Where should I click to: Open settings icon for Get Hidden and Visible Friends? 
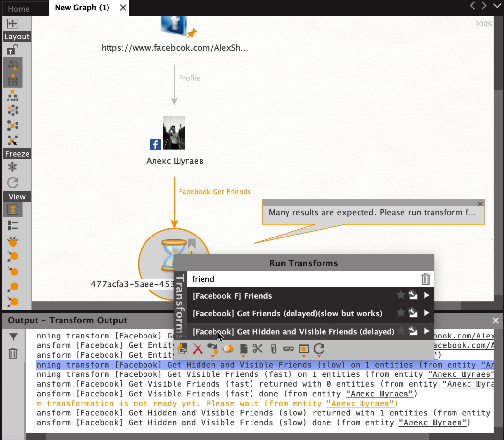tap(413, 331)
